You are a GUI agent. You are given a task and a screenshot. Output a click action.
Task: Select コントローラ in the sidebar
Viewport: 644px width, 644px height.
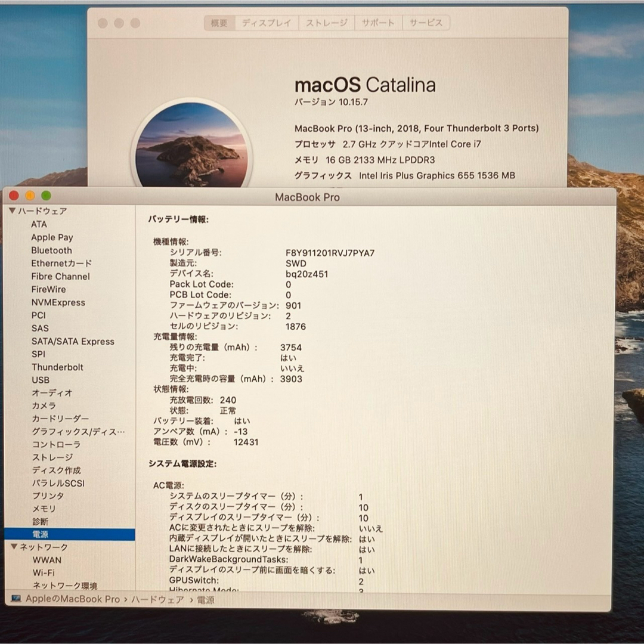pyautogui.click(x=56, y=444)
